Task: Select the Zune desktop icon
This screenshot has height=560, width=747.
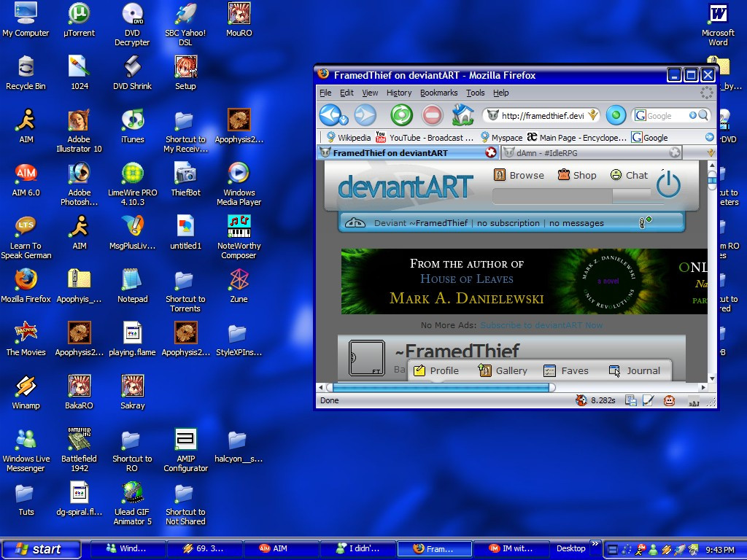Action: point(239,286)
